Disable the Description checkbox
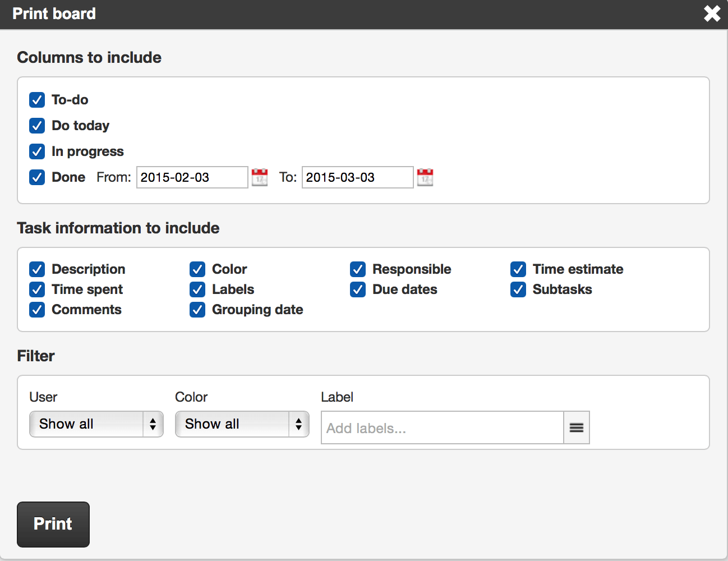 click(x=37, y=269)
